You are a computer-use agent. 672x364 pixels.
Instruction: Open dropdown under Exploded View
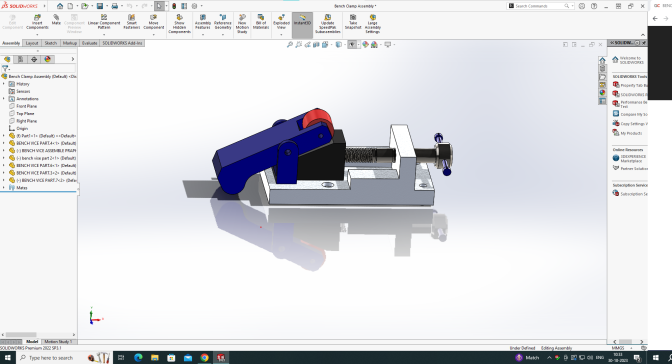tap(281, 34)
